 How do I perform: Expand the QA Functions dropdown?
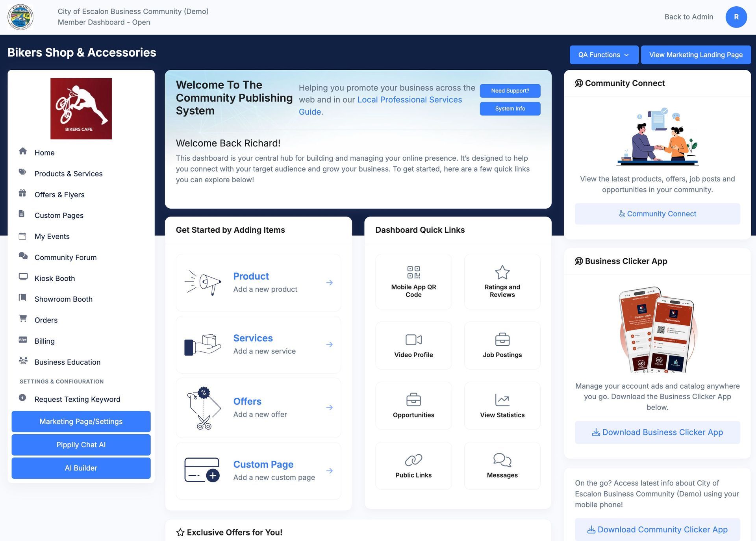[x=604, y=55]
